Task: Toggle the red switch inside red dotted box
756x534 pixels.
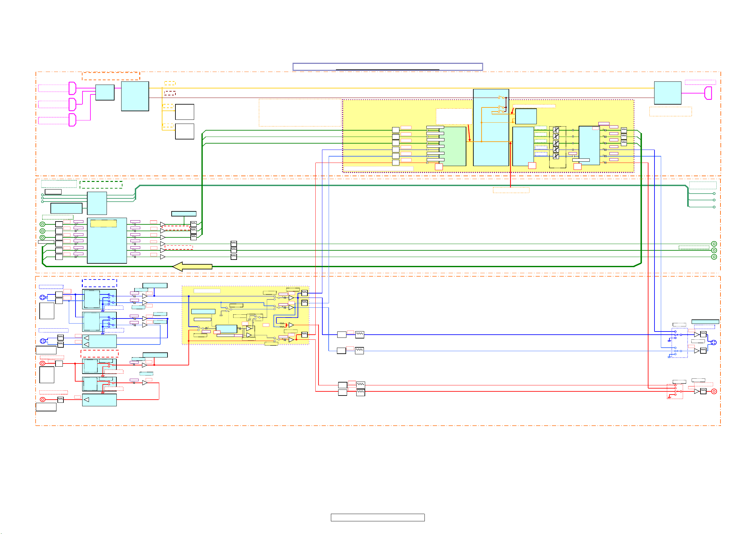Action: click(x=678, y=391)
